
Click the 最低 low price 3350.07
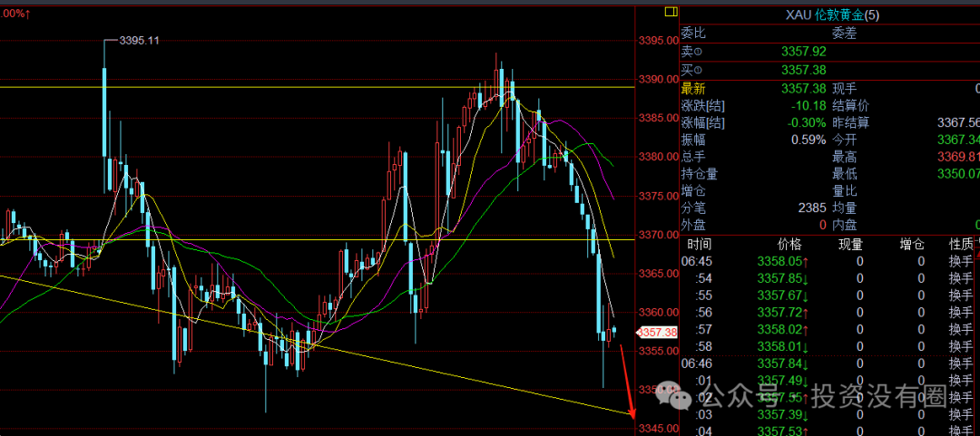[x=957, y=174]
